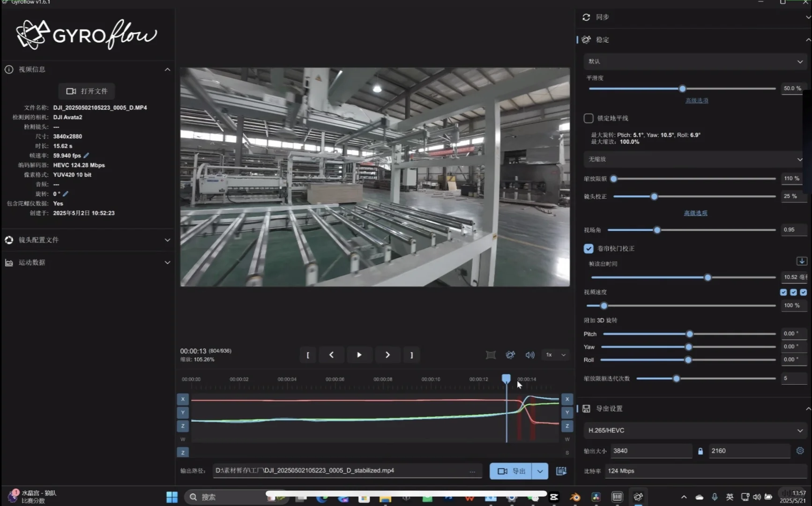Expand the lens profile section
This screenshot has height=506, width=812.
[x=167, y=240]
